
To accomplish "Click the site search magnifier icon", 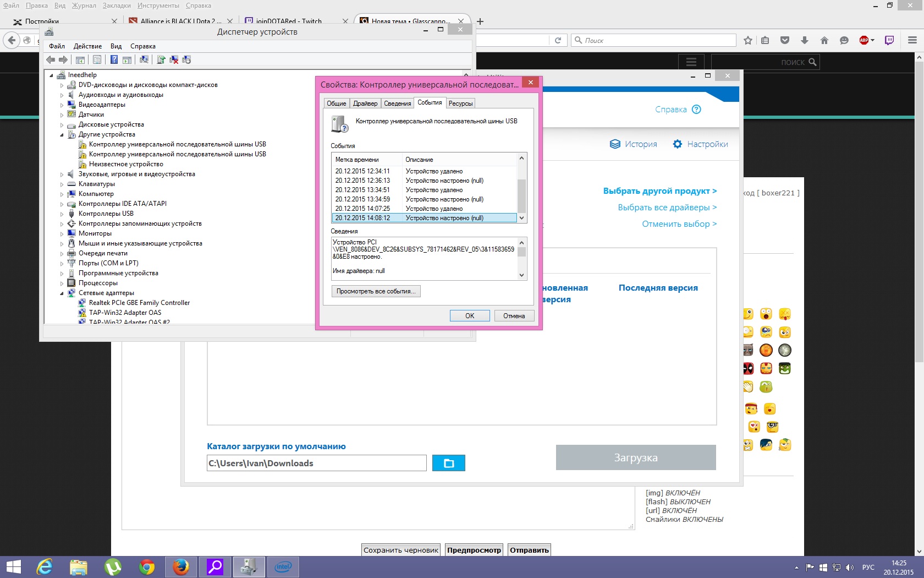I will (x=813, y=62).
